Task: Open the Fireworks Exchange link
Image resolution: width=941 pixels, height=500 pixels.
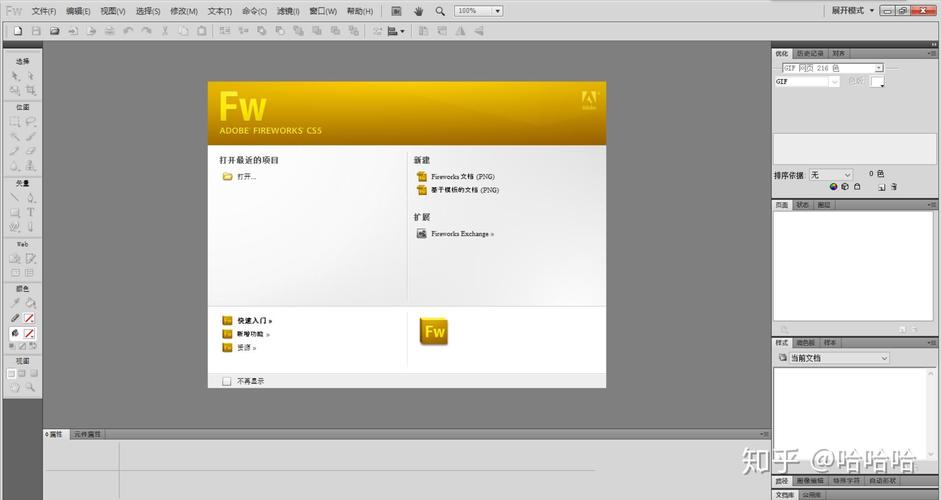Action: (x=461, y=234)
